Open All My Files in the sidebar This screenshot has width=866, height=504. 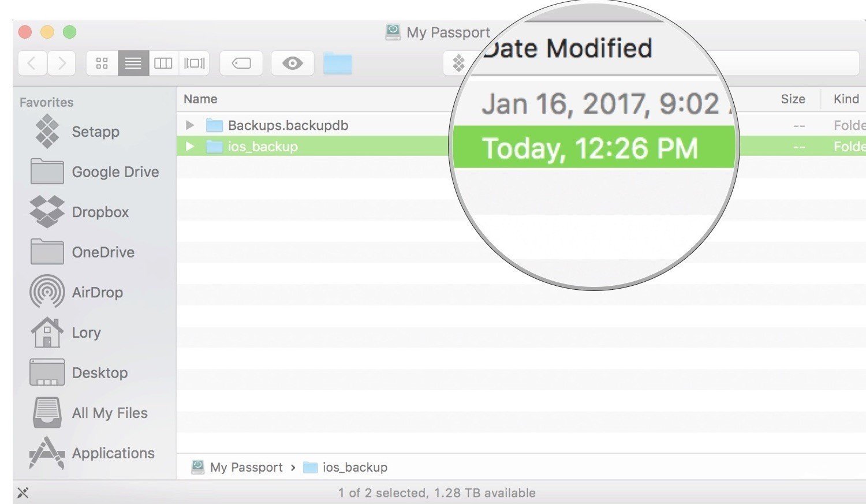(90, 413)
